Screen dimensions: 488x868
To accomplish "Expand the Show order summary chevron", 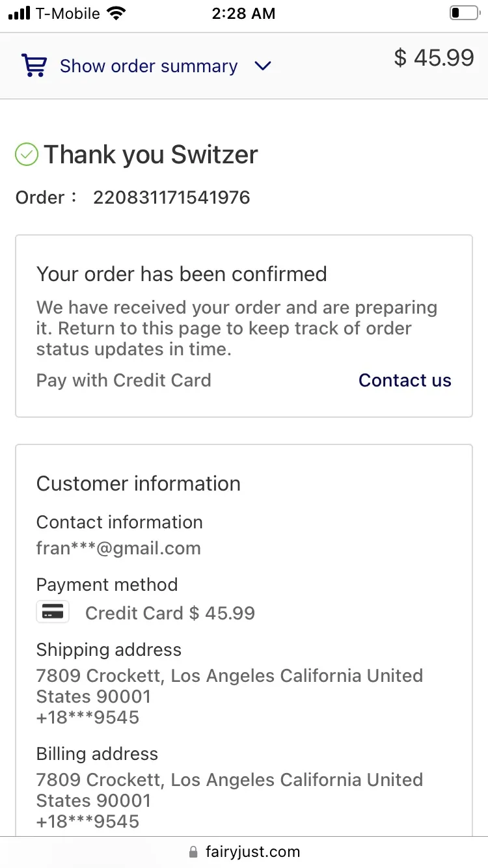I will (263, 66).
